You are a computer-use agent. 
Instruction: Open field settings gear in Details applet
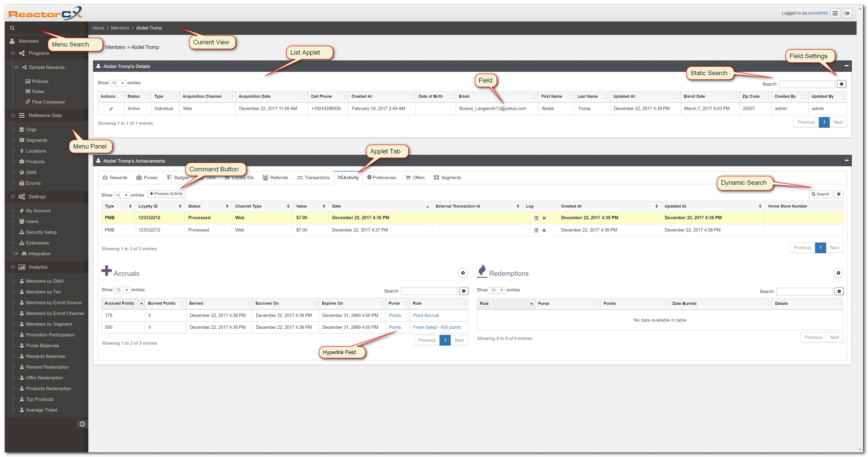point(841,84)
